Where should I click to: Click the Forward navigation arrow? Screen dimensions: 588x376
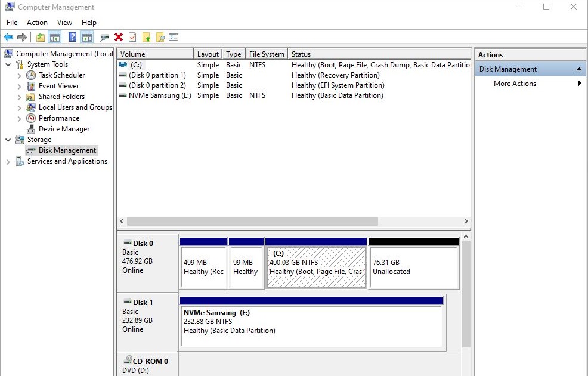tap(22, 37)
